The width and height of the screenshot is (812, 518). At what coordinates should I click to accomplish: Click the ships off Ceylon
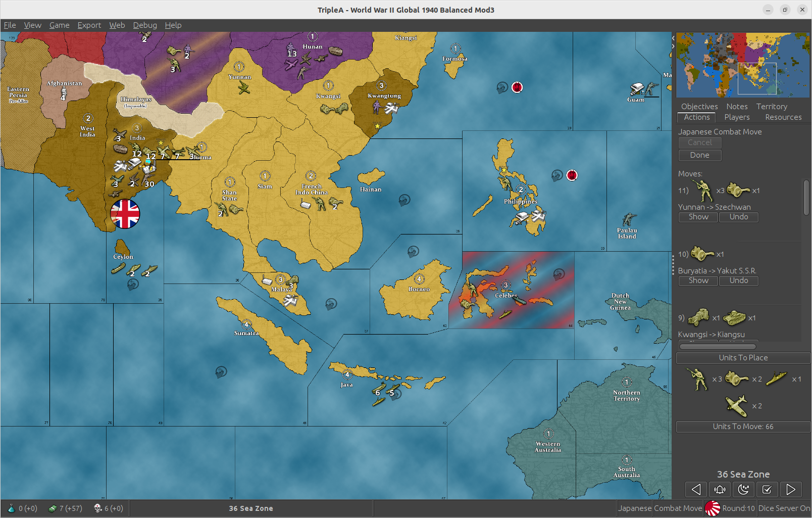134,269
